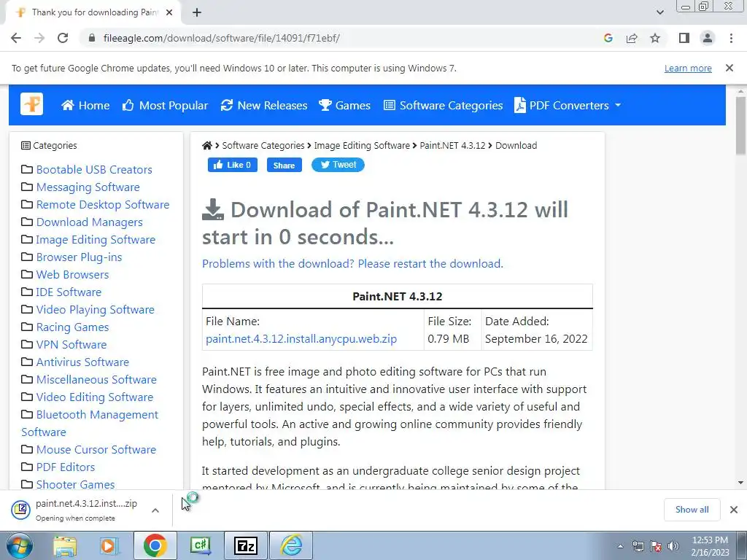Open New Releases page
This screenshot has height=560, width=747.
point(264,105)
